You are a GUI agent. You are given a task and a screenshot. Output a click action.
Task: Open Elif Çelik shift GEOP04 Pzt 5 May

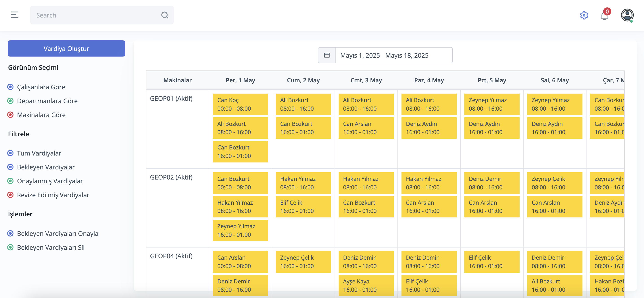pos(492,262)
